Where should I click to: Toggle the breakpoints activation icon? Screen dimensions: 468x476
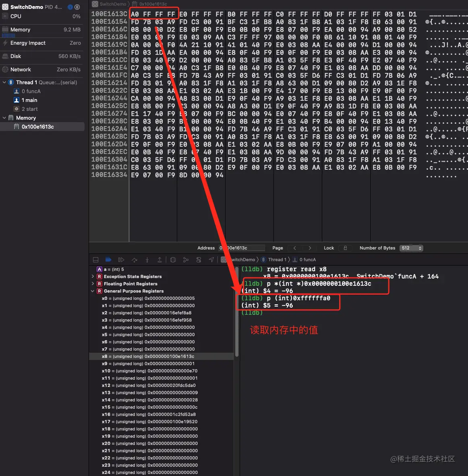(108, 260)
